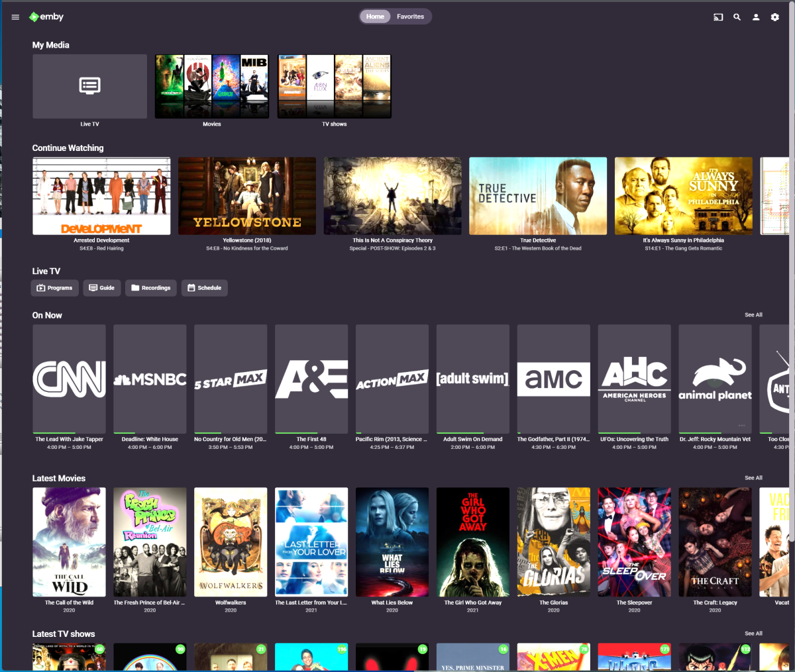This screenshot has width=795, height=672.
Task: Open The Glorias movie poster
Action: coord(554,542)
